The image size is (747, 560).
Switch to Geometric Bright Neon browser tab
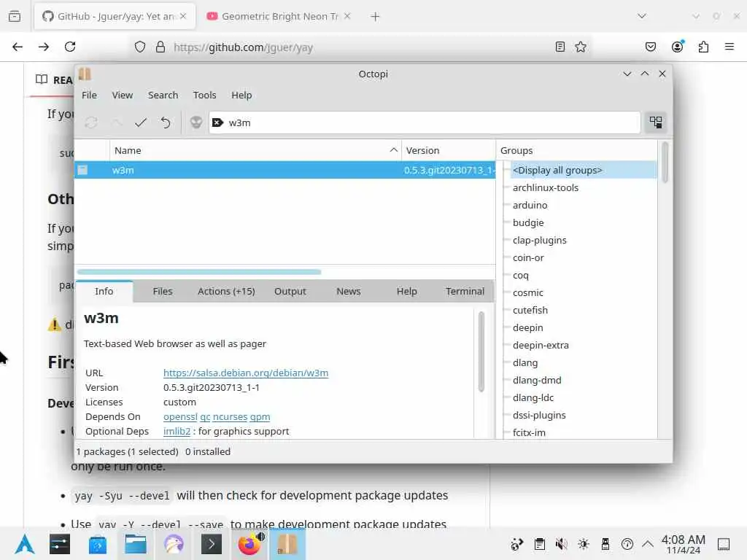point(279,16)
